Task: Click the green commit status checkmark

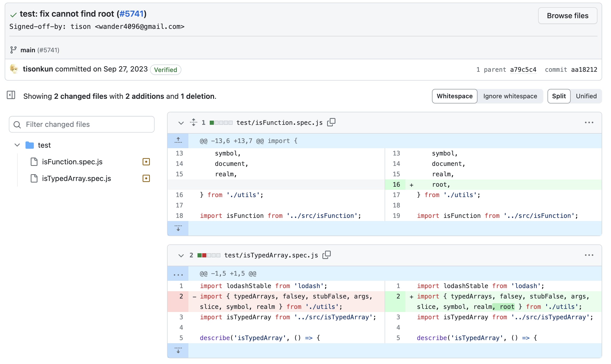Action: click(13, 15)
